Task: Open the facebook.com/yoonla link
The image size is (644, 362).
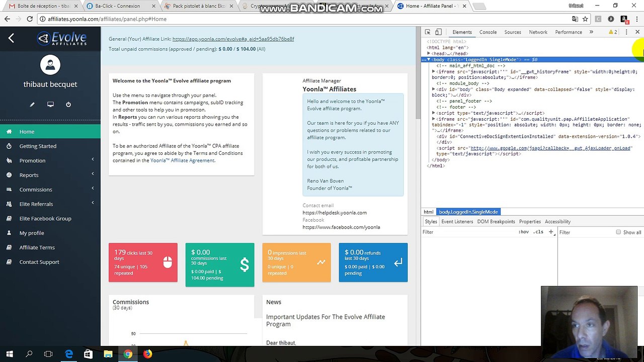Action: (x=341, y=227)
